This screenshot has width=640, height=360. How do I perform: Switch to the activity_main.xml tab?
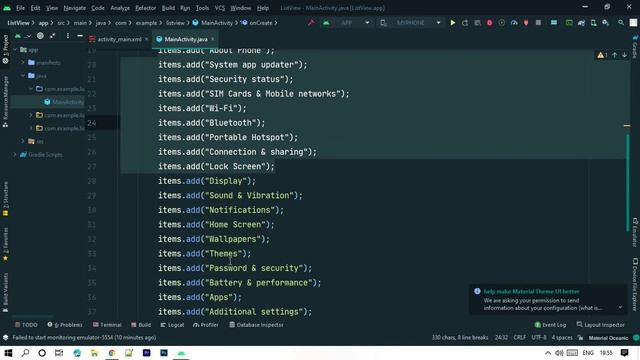pyautogui.click(x=119, y=39)
